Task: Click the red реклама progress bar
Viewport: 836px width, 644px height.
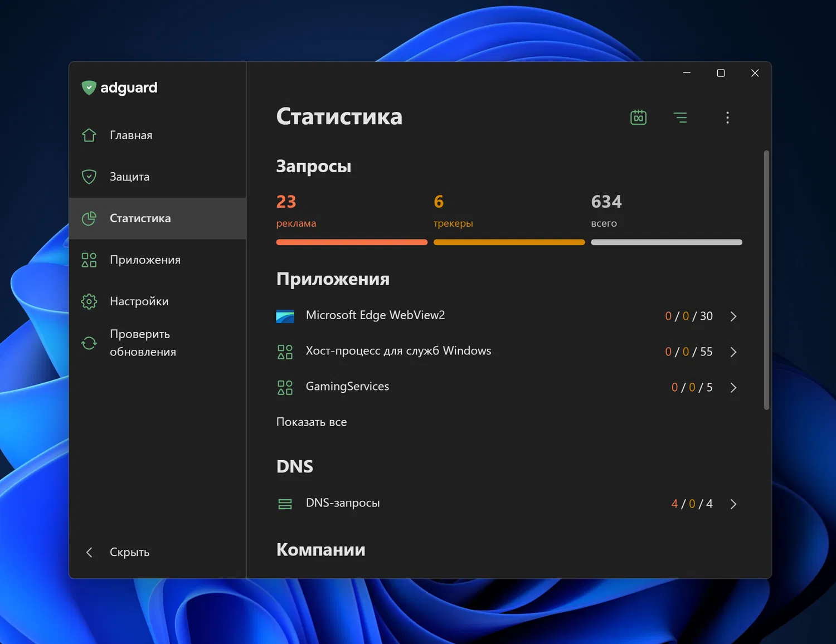Action: point(352,242)
